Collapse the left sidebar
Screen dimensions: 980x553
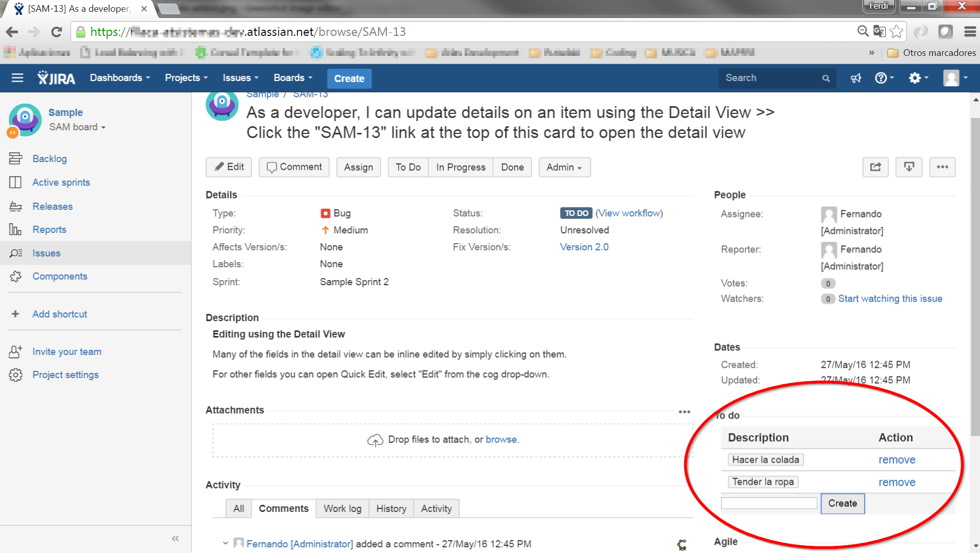tap(175, 538)
